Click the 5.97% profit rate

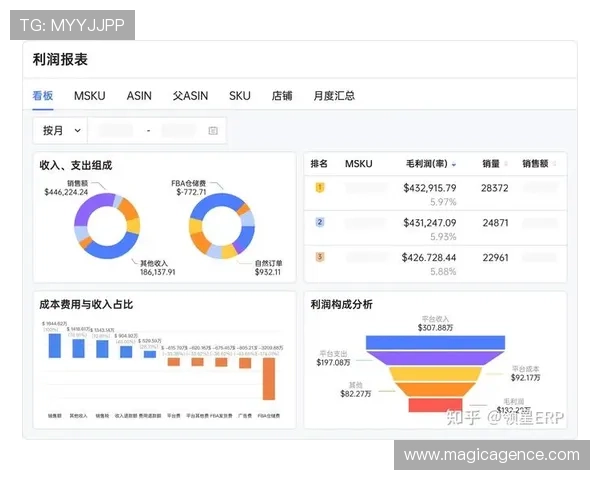point(443,202)
